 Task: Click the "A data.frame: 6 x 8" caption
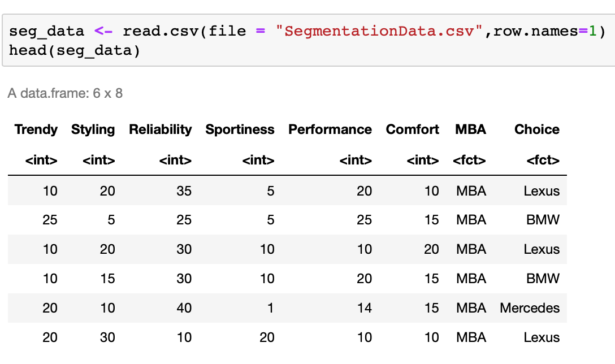[65, 93]
